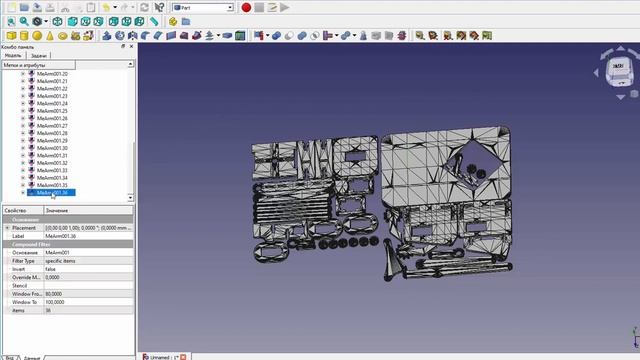Click the Invert value false

click(x=88, y=269)
